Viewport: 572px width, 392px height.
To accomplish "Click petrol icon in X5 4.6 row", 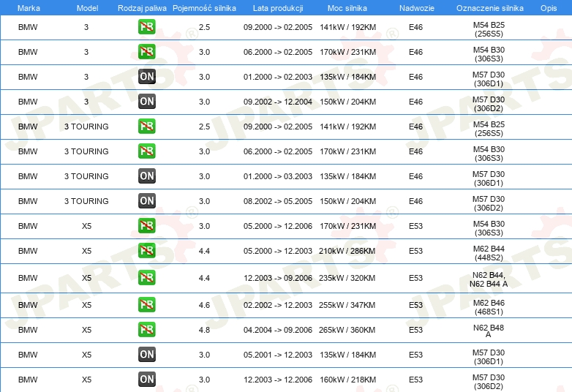I will point(146,304).
